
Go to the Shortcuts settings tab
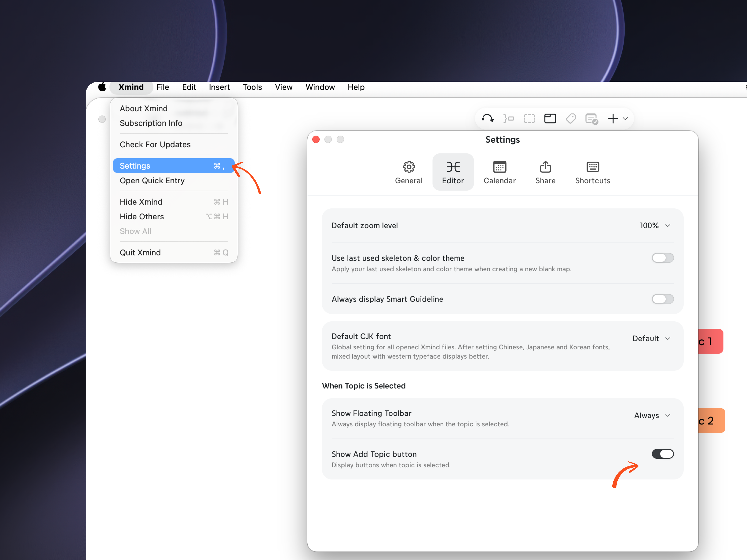tap(593, 172)
